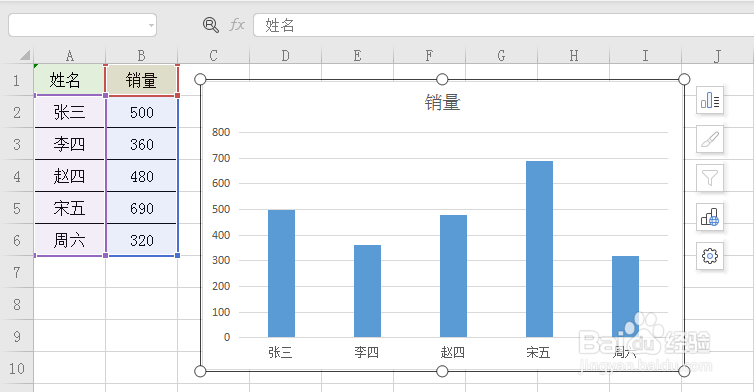Select row 9 header
Screen dimensions: 754x392
pyautogui.click(x=17, y=336)
